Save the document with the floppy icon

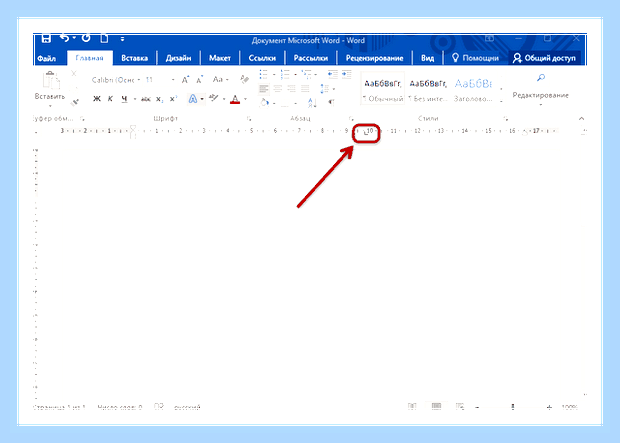[46, 38]
